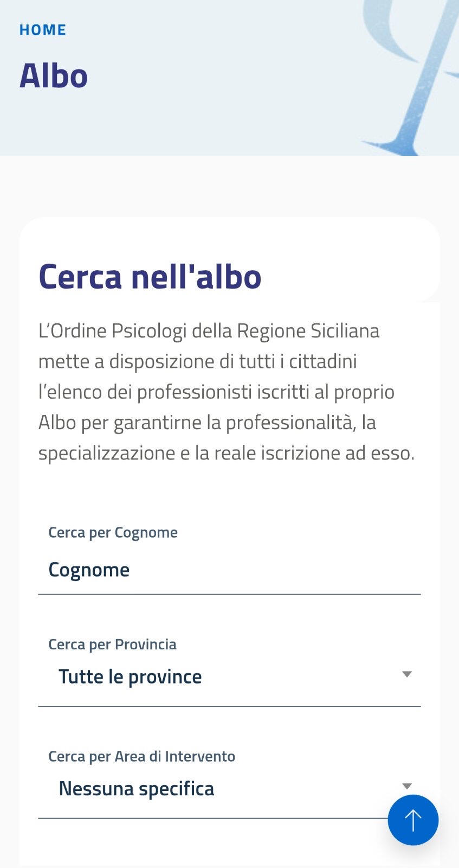Click into the Cognome text field

(229, 570)
